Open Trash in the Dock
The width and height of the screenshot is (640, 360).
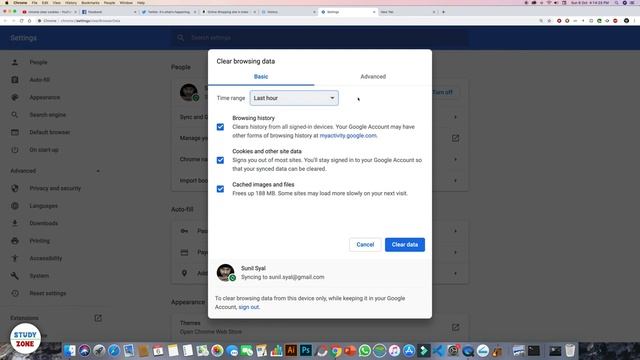tap(570, 351)
